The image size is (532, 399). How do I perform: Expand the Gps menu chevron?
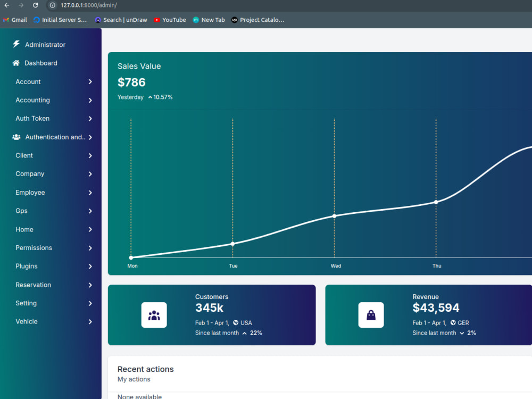(x=90, y=211)
